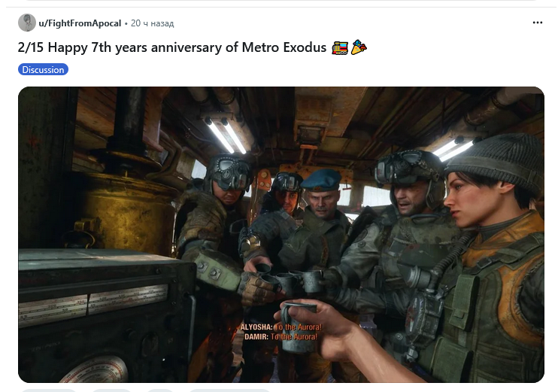This screenshot has width=558, height=392.
Task: Click the train emoji in the title
Action: (x=339, y=47)
